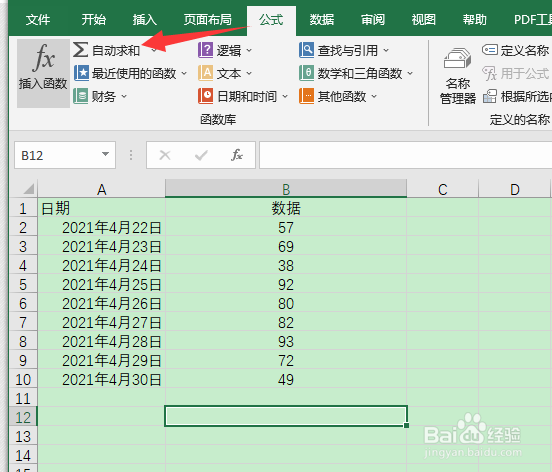Open the Name Manager (名称管理器)

pyautogui.click(x=458, y=76)
